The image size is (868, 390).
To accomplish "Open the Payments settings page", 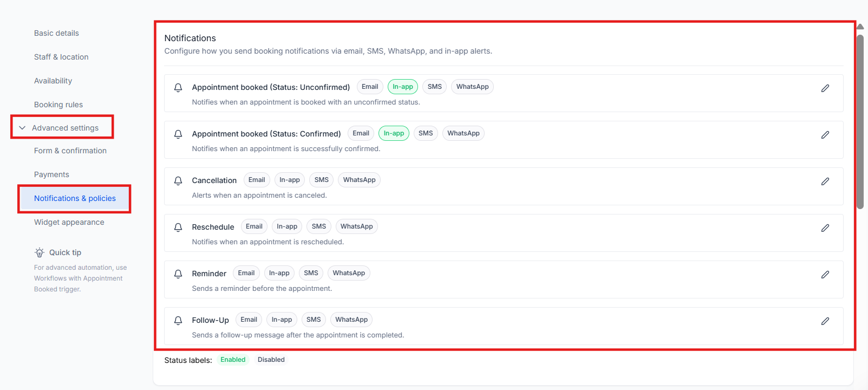I will click(51, 174).
